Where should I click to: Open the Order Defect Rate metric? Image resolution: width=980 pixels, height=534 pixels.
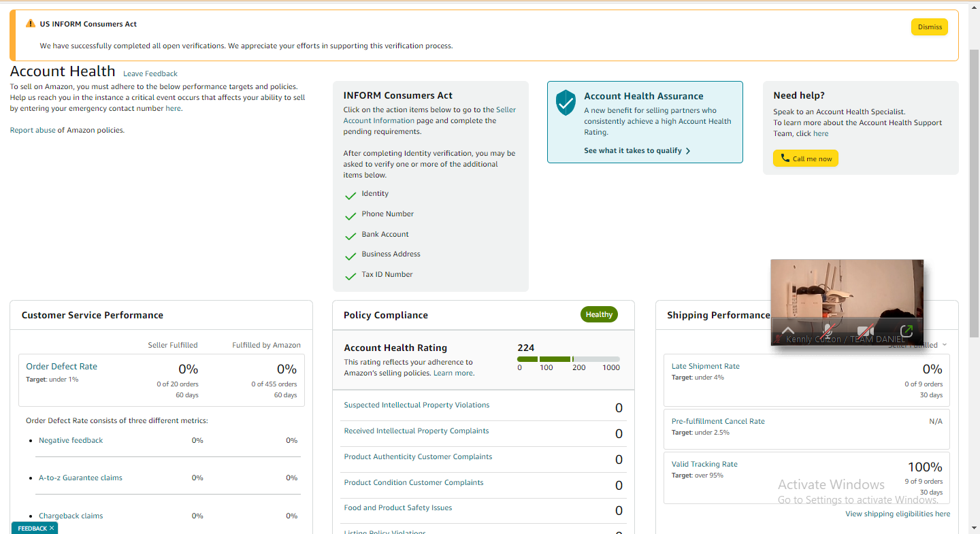tap(62, 366)
